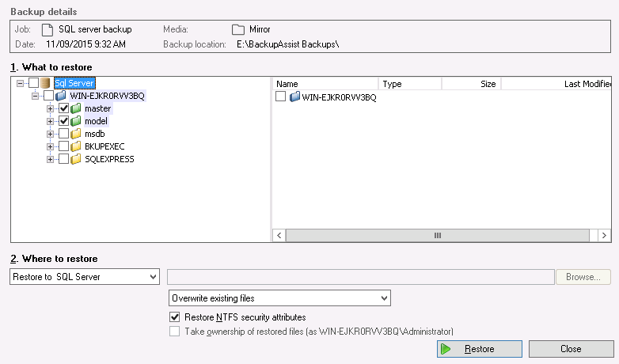
Task: Click the horizontal scrollbar left arrow
Action: (279, 235)
